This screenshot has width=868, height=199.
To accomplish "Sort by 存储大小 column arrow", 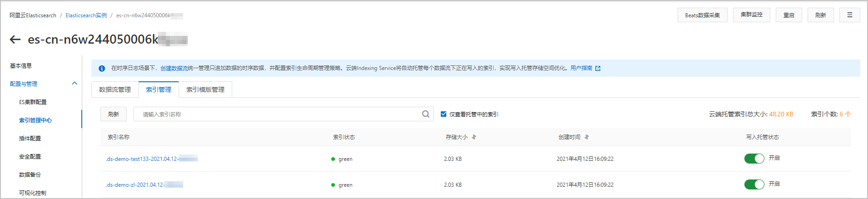I will point(474,137).
